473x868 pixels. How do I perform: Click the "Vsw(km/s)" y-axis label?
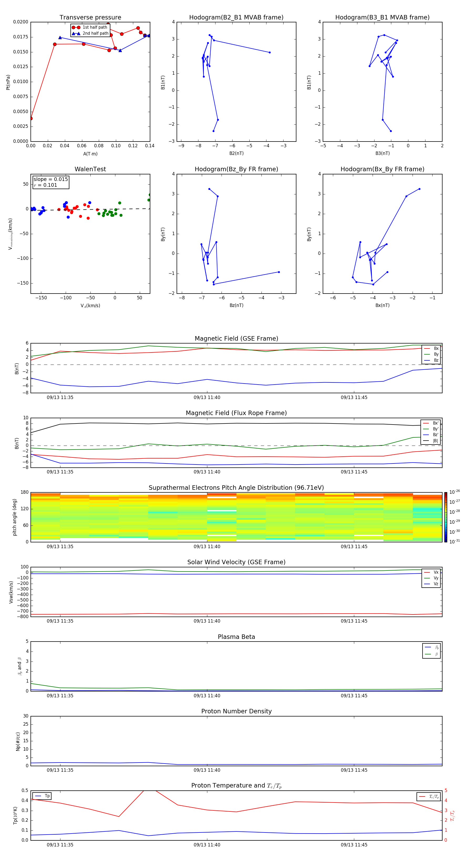coord(11,592)
